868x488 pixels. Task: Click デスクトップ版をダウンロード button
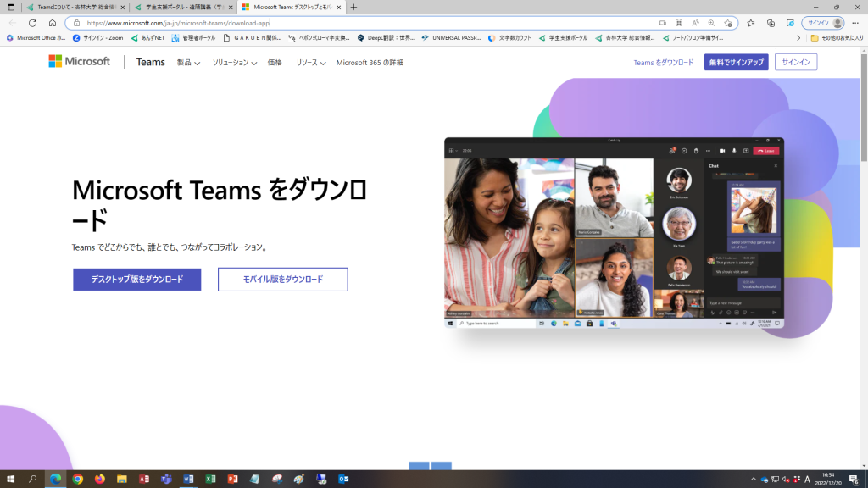pos(136,280)
